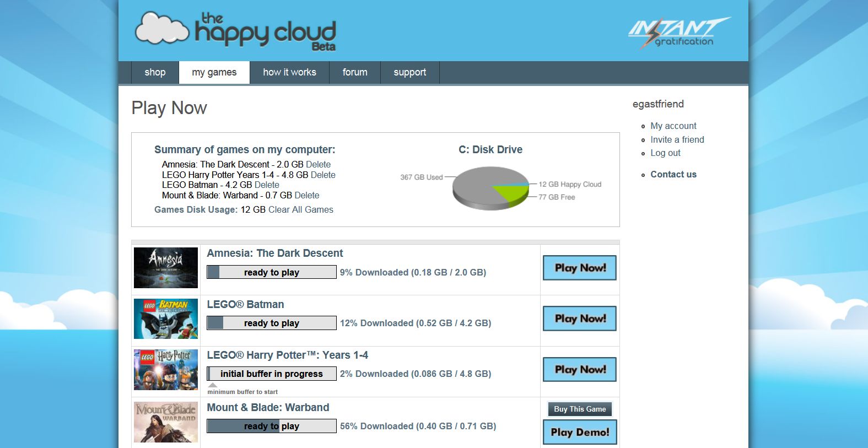This screenshot has width=868, height=448.
Task: Delete Amnesia: The Dark Descent from summary
Action: [x=319, y=164]
